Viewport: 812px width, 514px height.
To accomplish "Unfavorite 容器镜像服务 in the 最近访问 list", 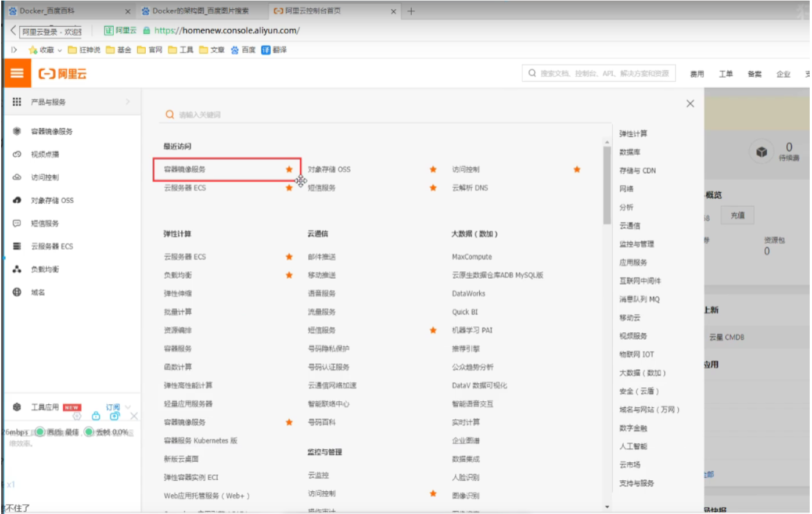I will point(289,169).
